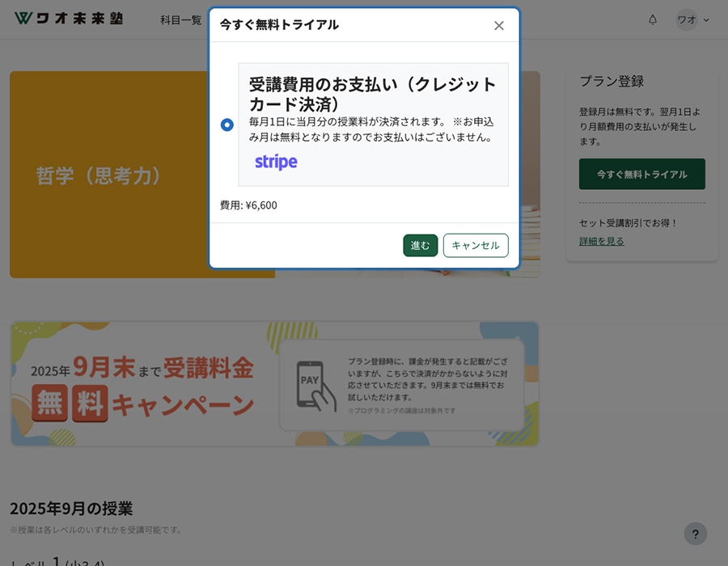728x566 pixels.
Task: Open the 詳細を見る link
Action: 601,241
